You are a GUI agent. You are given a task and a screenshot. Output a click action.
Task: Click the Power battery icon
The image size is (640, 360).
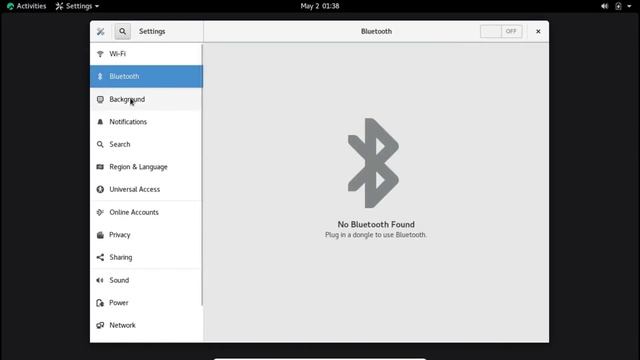point(100,303)
